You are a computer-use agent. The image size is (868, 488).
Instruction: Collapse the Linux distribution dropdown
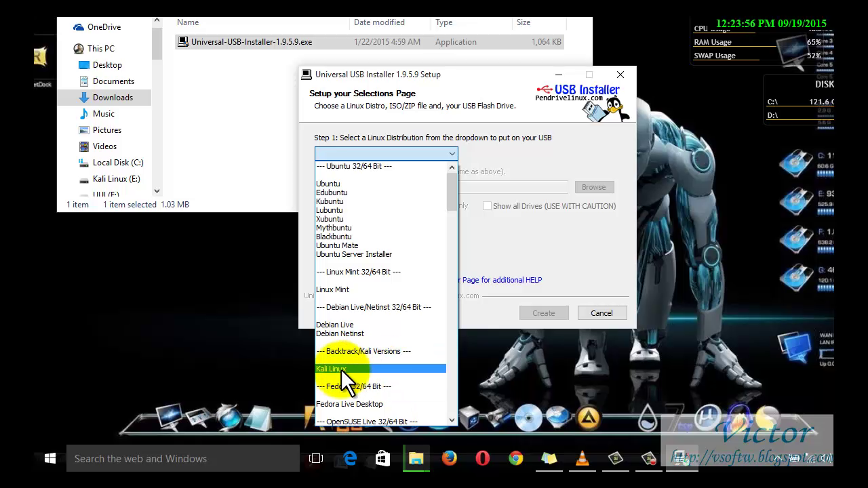452,154
